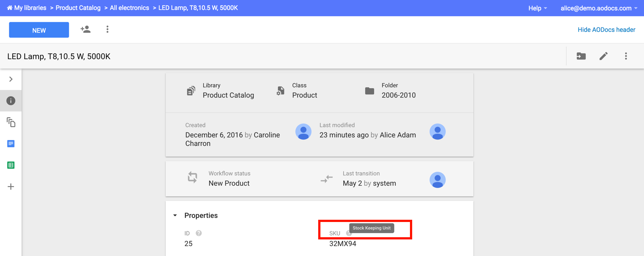
Task: Click the copy documents sidebar icon
Action: [x=11, y=122]
